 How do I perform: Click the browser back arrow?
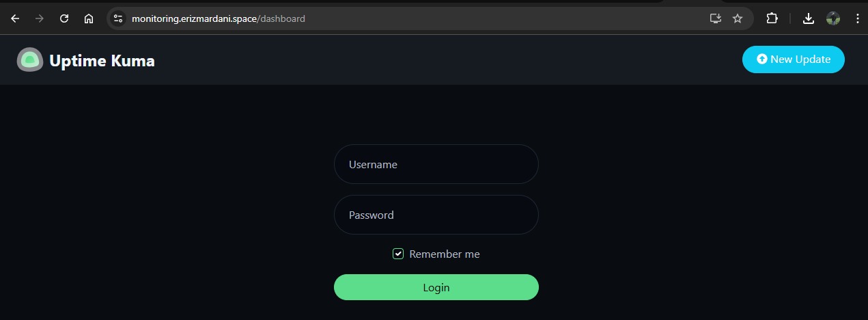15,18
